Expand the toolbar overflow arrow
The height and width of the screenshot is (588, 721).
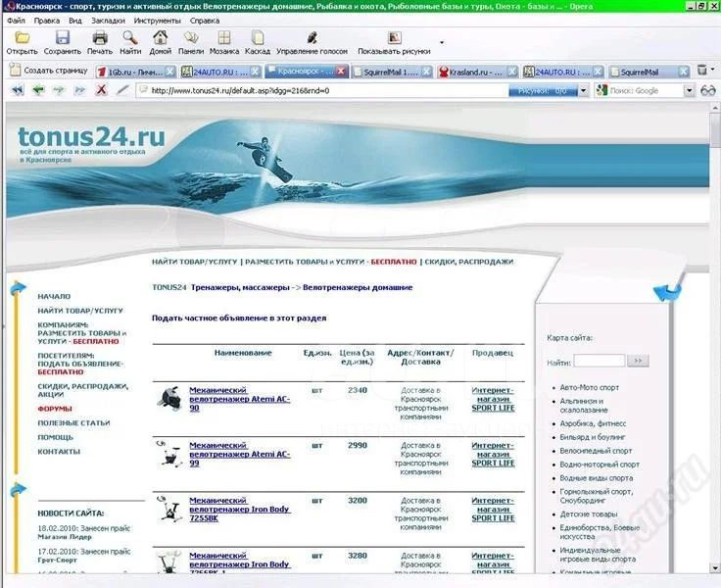(x=442, y=43)
